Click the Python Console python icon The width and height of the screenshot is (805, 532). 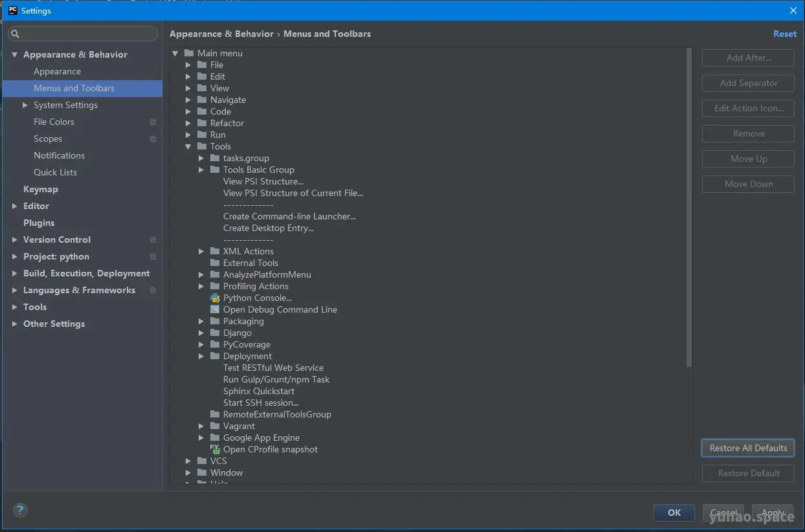[x=215, y=298]
